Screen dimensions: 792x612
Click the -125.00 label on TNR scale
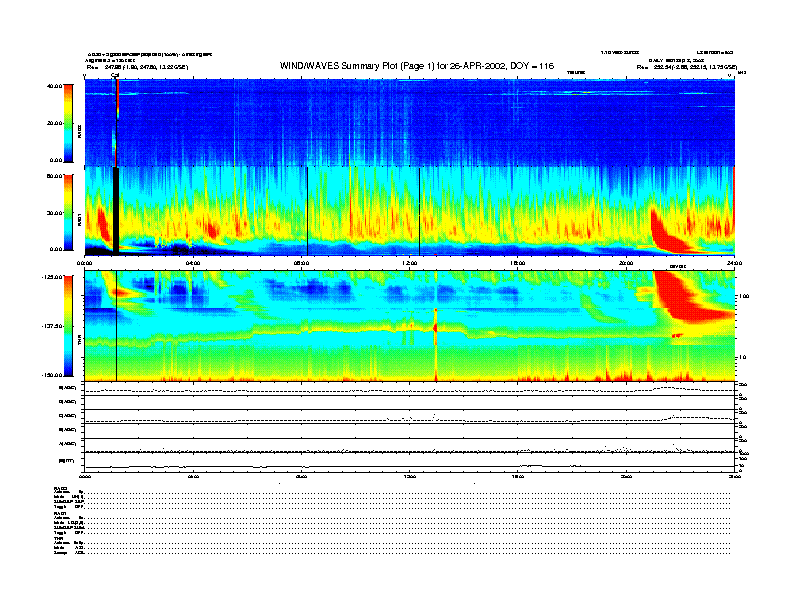53,277
